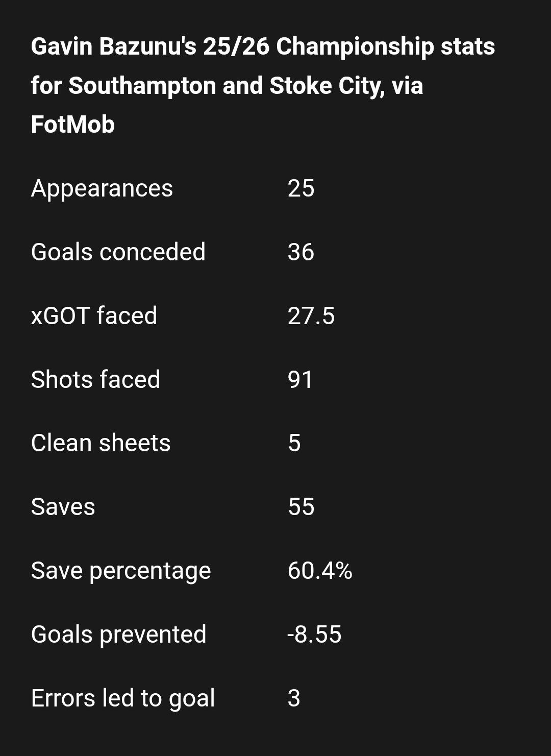Image resolution: width=551 pixels, height=756 pixels.
Task: Click the Shots faced value 91
Action: pyautogui.click(x=300, y=380)
